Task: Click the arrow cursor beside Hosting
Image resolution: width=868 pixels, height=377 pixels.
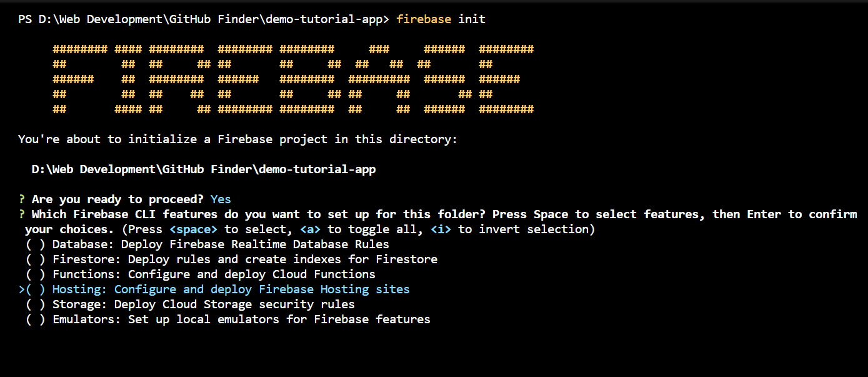Action: (x=21, y=289)
